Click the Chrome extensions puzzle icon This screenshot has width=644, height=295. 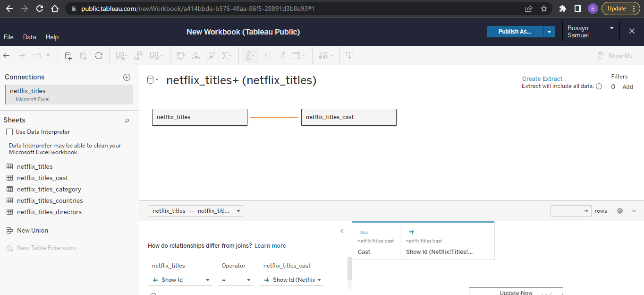coord(562,9)
